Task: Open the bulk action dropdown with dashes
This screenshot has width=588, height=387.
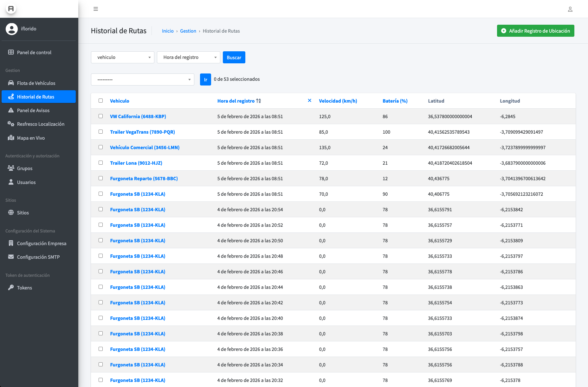Action: pos(142,79)
